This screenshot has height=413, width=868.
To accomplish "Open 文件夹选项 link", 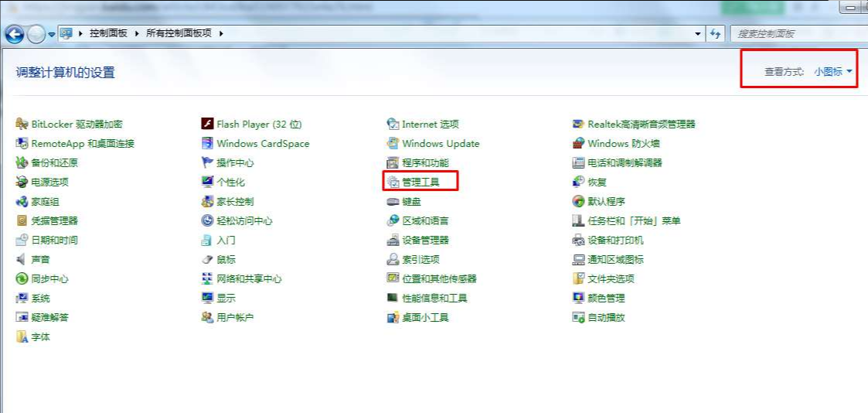I will coord(611,278).
